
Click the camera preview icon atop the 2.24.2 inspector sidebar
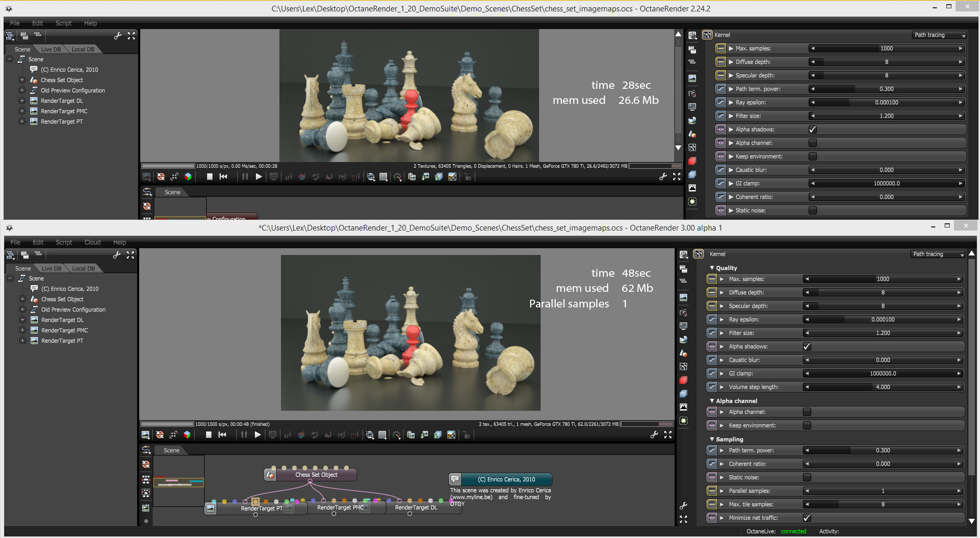coord(692,36)
